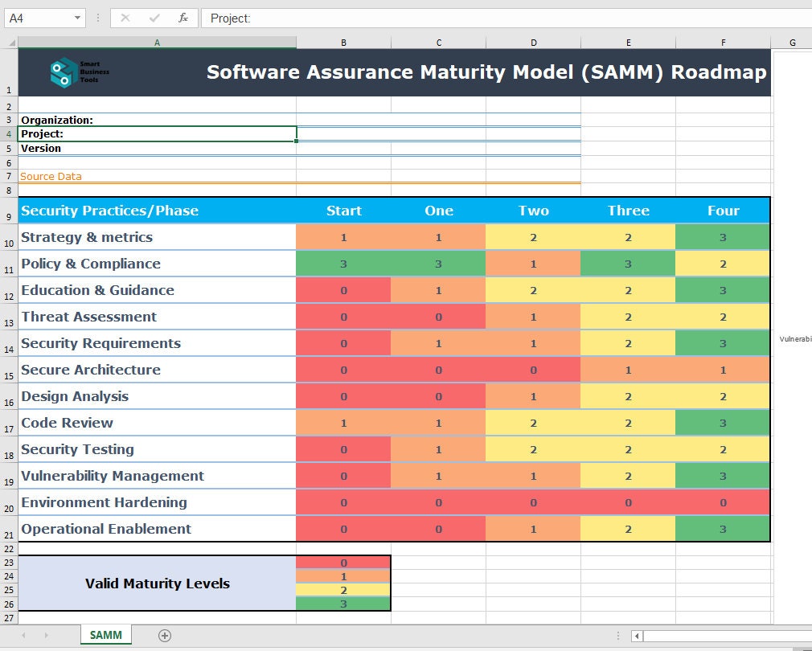
Task: Click the Smart Business Tools logo
Action: (78, 72)
